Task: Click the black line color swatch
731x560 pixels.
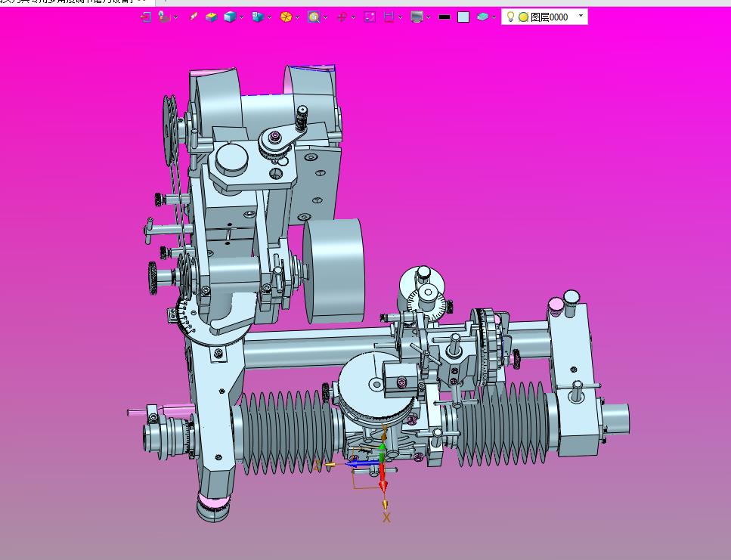Action: [x=444, y=17]
